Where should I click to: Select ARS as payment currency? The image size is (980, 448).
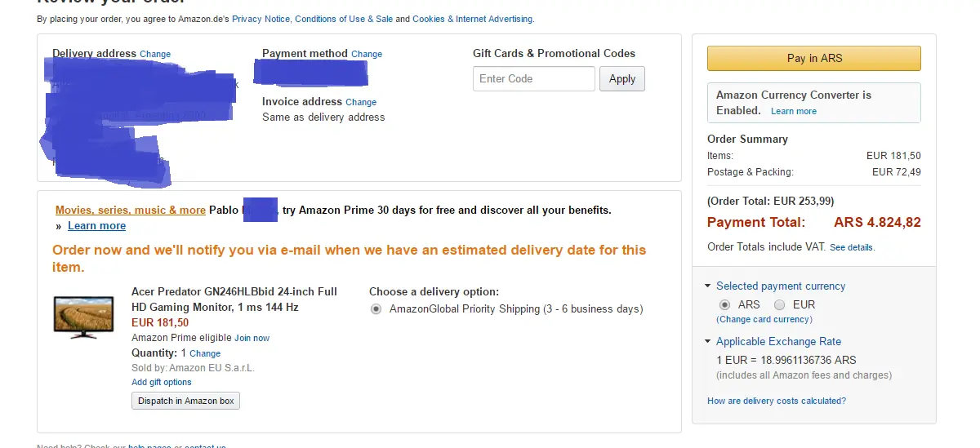pyautogui.click(x=724, y=304)
